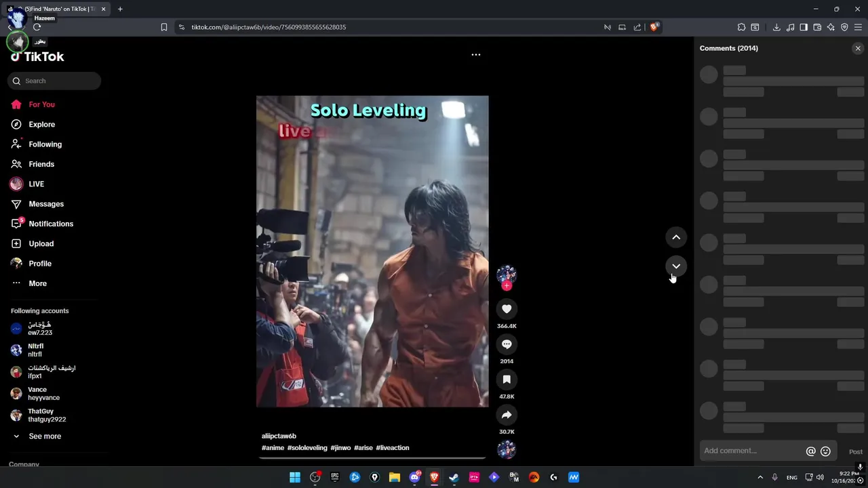Open the Leo AI sparkle icon
Viewport: 868px width, 488px height.
[831, 27]
